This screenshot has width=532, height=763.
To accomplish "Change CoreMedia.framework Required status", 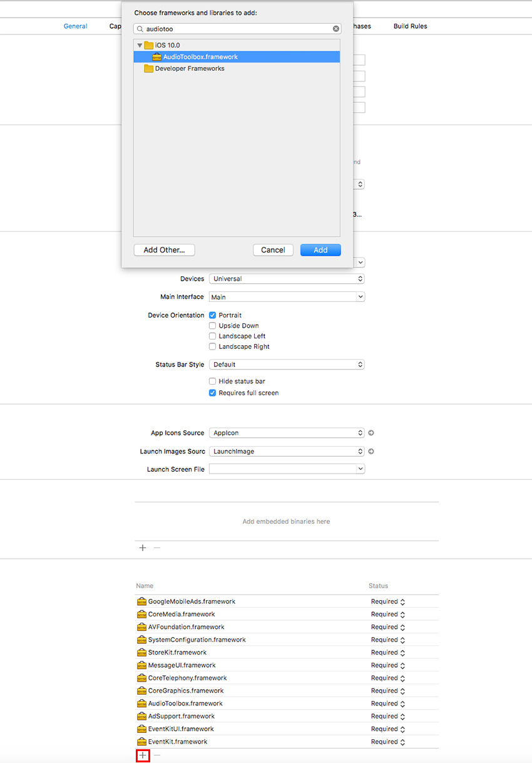I will point(388,615).
